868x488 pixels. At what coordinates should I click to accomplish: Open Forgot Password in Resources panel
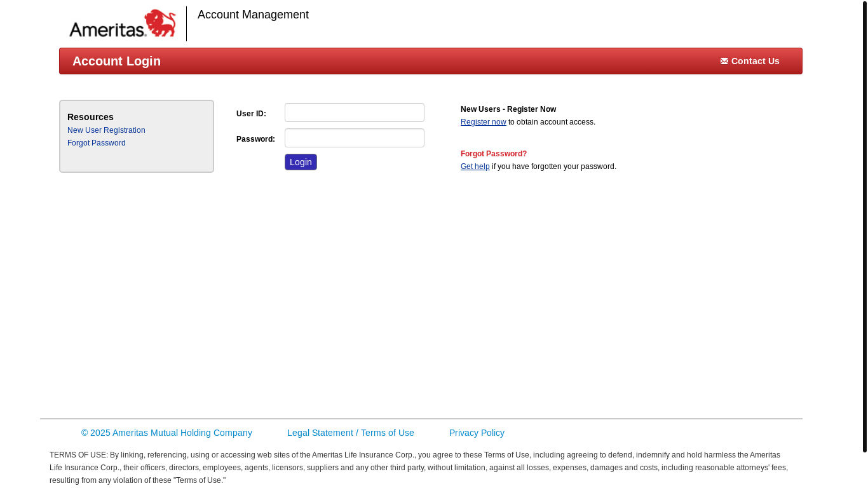[x=97, y=143]
